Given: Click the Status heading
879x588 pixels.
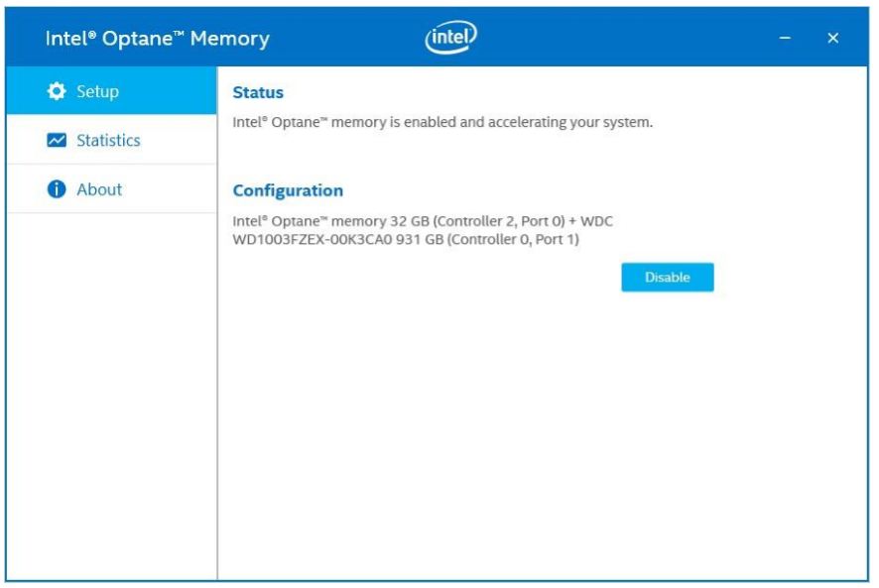Looking at the screenshot, I should (x=258, y=92).
